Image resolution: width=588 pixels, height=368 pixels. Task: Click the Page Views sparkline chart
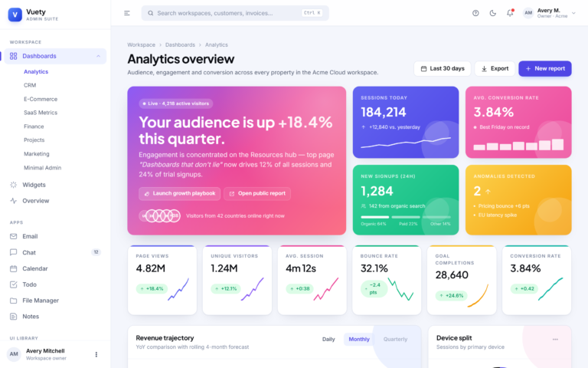tap(178, 289)
